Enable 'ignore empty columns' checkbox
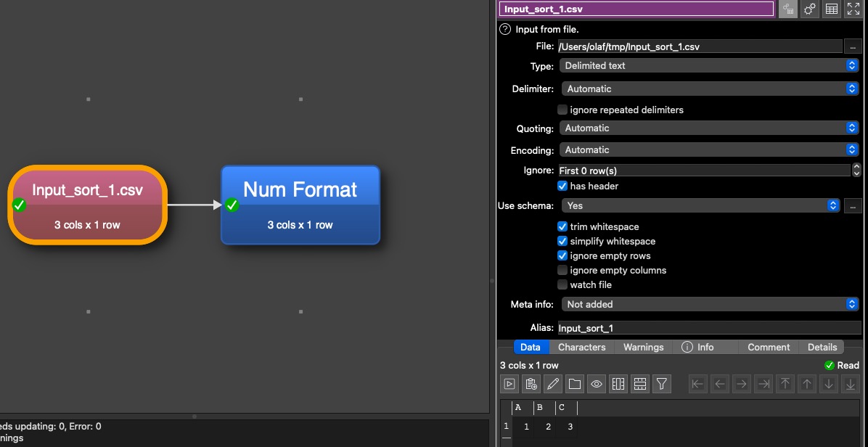Viewport: 868px width, 447px height. (x=562, y=270)
